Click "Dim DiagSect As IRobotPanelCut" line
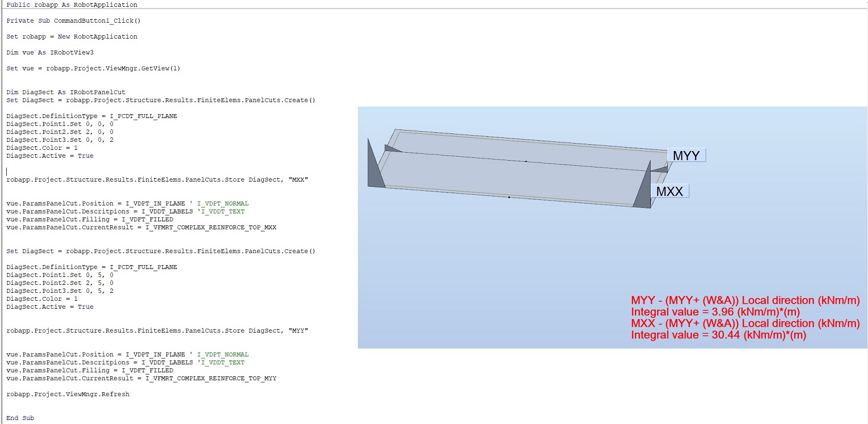 click(x=66, y=92)
